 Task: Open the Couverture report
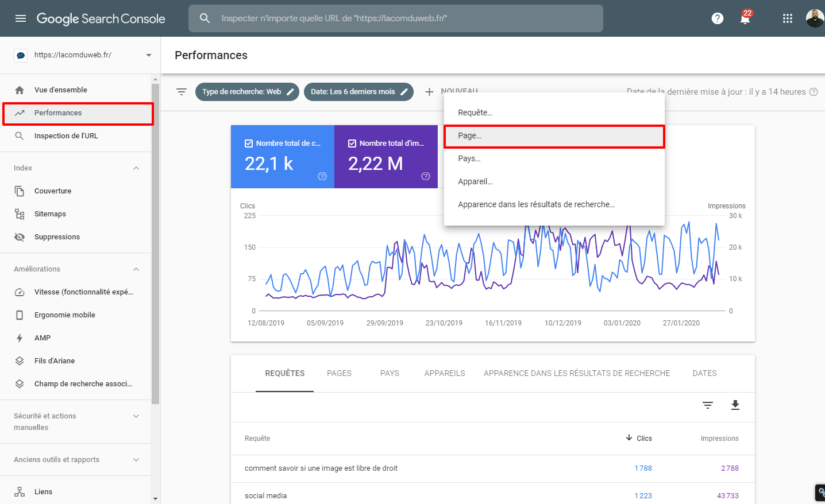click(x=76, y=191)
